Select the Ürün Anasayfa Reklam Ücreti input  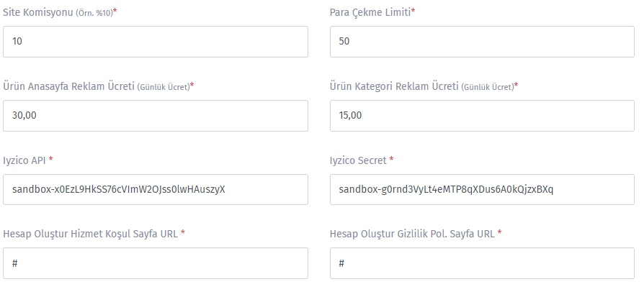coord(156,116)
